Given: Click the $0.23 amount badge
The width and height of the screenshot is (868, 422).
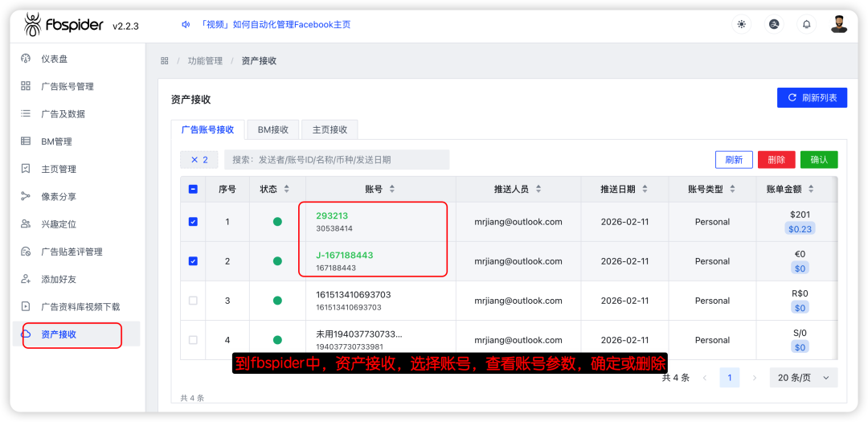Looking at the screenshot, I should 800,228.
